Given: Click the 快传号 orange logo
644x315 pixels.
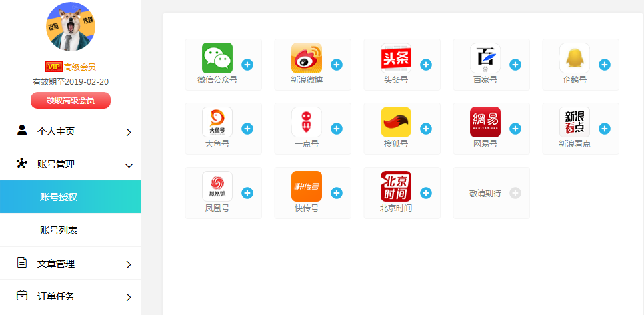Looking at the screenshot, I should pyautogui.click(x=307, y=186).
